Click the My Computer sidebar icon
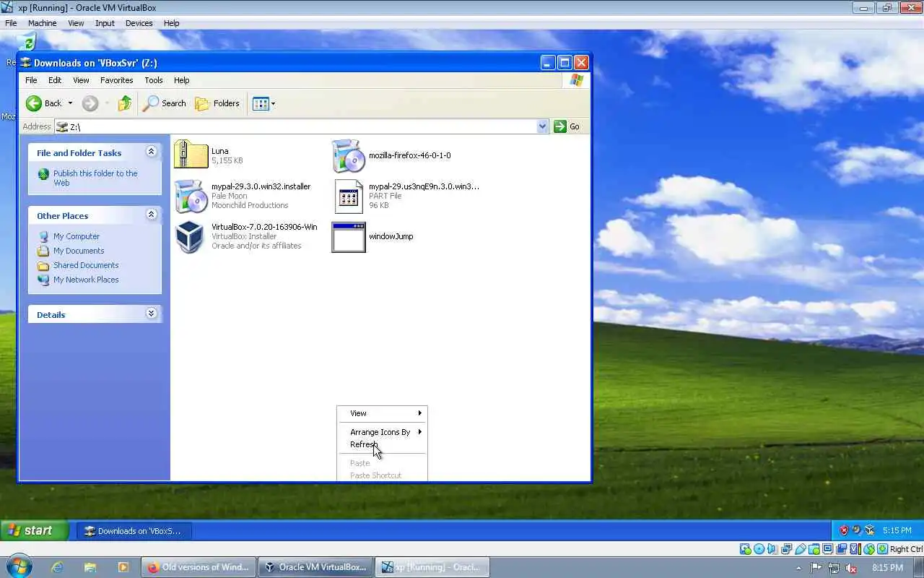 [43, 236]
